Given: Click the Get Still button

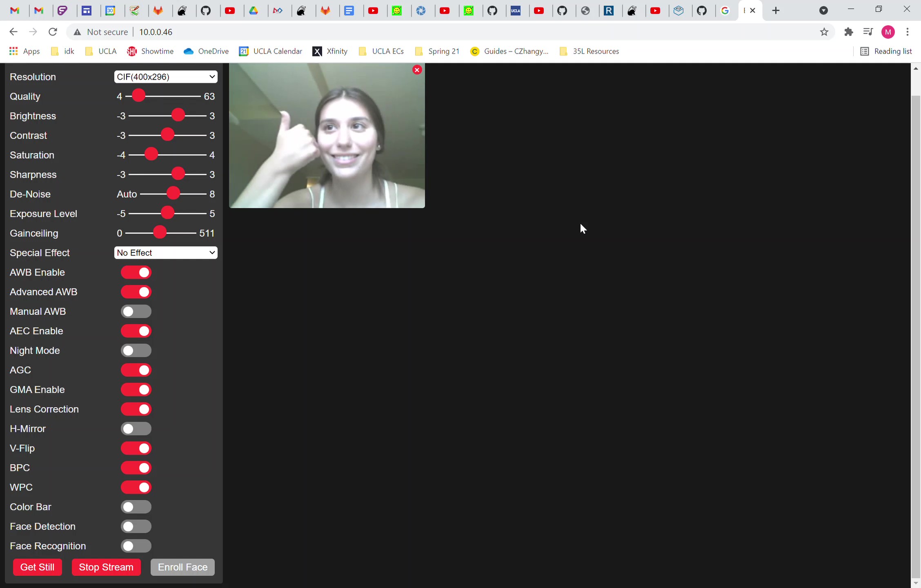Looking at the screenshot, I should [37, 567].
